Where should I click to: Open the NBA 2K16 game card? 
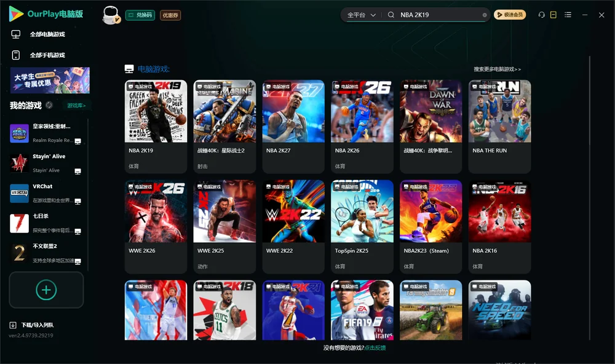click(499, 226)
